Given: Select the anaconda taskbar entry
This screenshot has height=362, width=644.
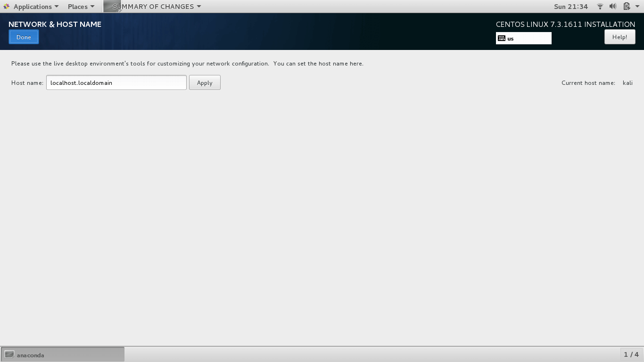Looking at the screenshot, I should [63, 354].
